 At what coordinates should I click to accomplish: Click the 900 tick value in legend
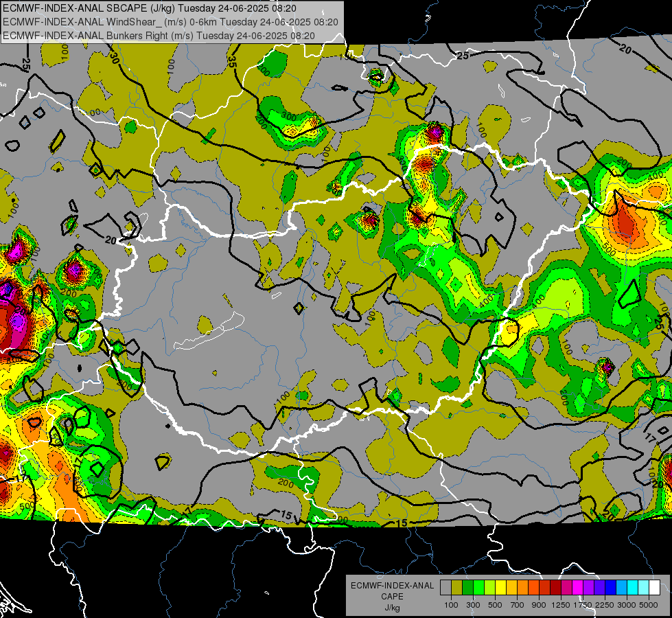click(x=539, y=605)
